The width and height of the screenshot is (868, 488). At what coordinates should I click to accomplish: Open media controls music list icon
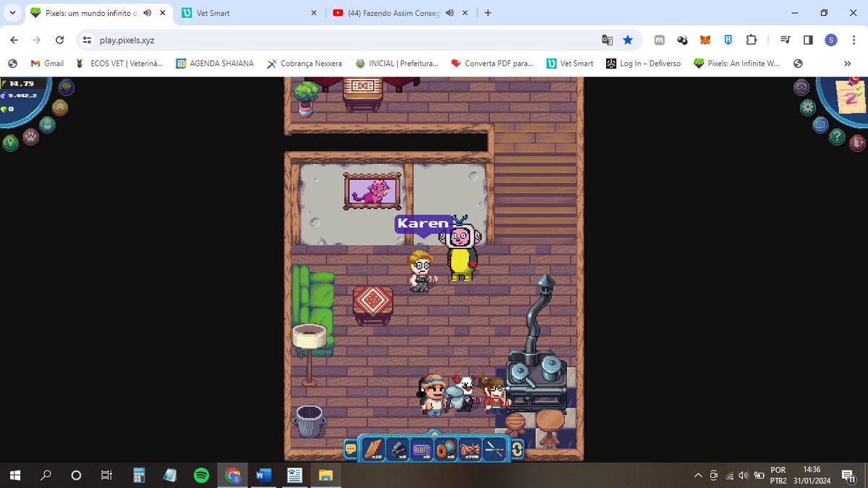pos(785,40)
